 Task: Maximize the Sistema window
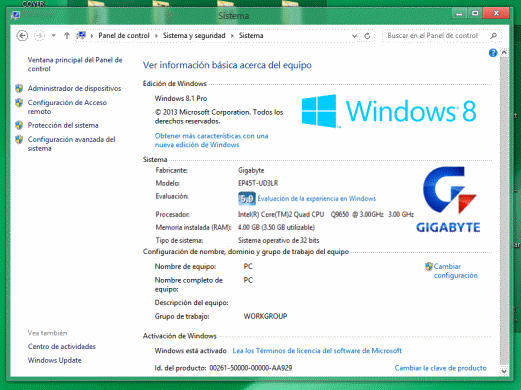[x=475, y=13]
